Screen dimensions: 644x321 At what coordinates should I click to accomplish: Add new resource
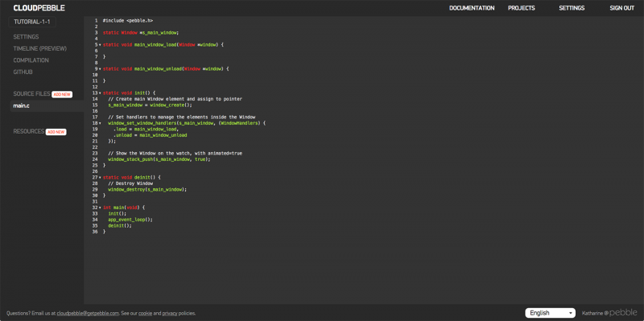pyautogui.click(x=56, y=132)
